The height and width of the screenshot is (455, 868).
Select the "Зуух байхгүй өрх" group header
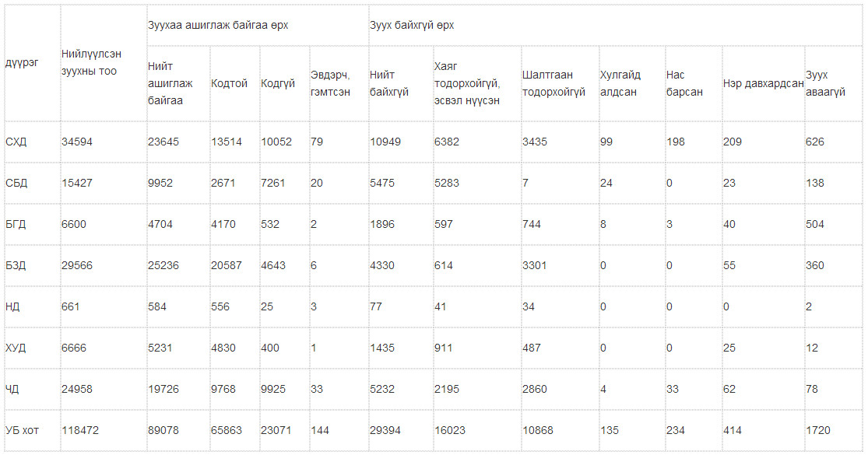(x=412, y=26)
